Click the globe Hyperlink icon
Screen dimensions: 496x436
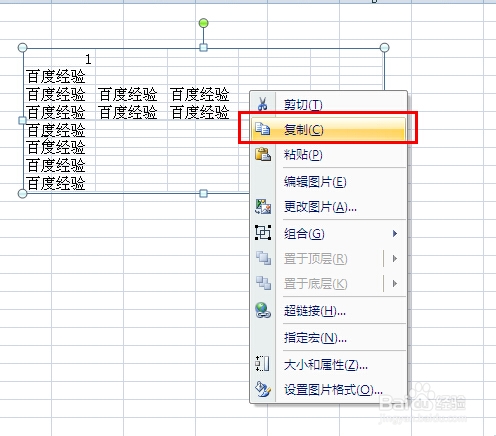(x=263, y=310)
